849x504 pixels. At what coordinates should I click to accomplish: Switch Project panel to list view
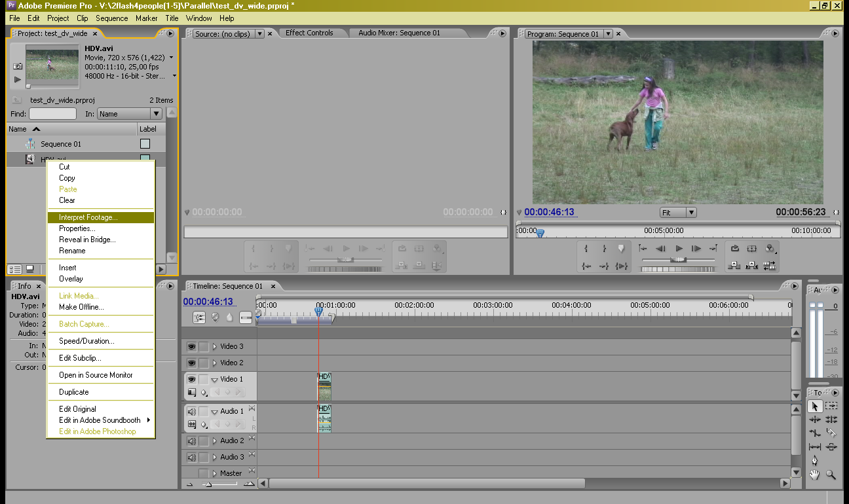pos(14,269)
